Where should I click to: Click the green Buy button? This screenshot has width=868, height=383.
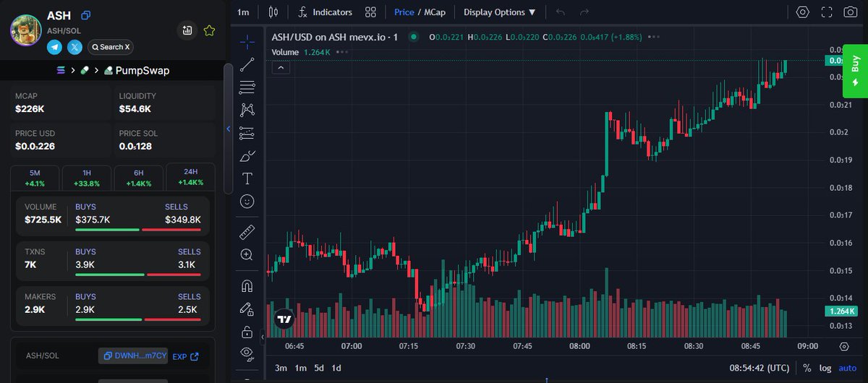coord(855,72)
